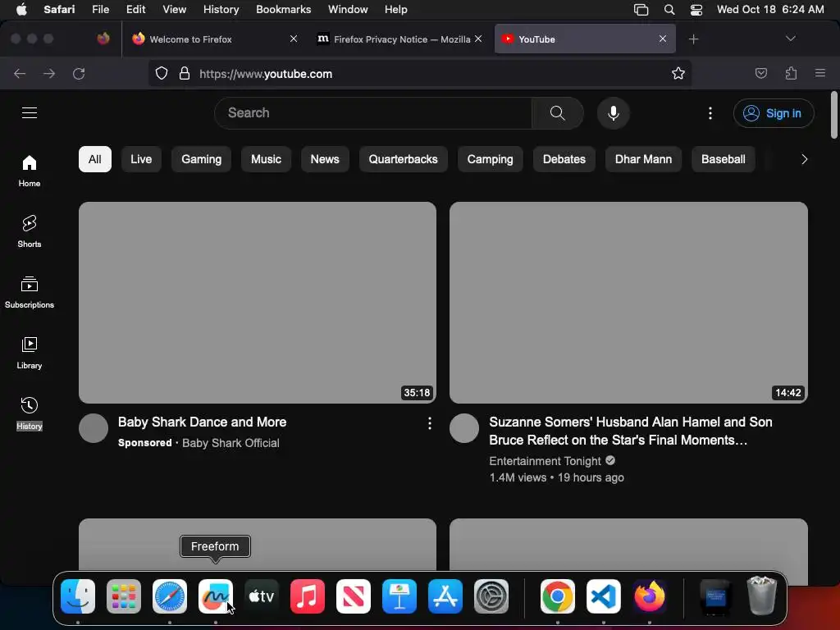Screen dimensions: 840x630
Task: Switch to Firefox Privacy Notice tab
Action: click(400, 39)
